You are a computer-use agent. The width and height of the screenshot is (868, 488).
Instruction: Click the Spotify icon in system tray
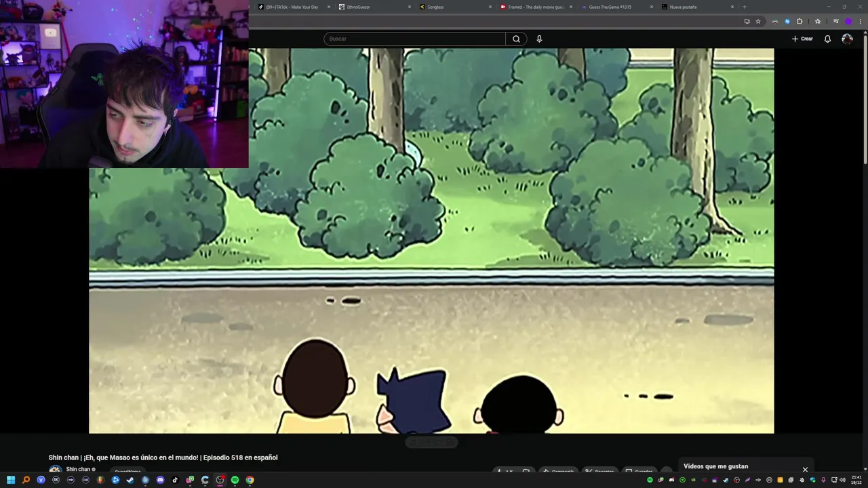[650, 480]
